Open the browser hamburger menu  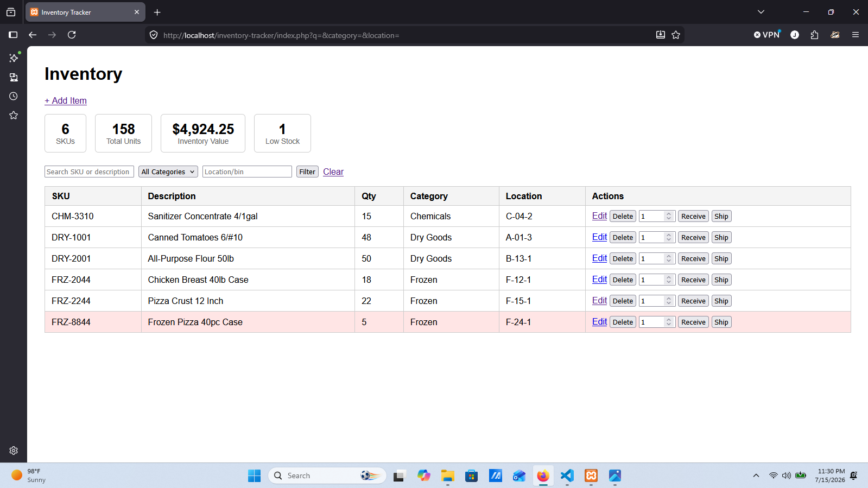[856, 35]
